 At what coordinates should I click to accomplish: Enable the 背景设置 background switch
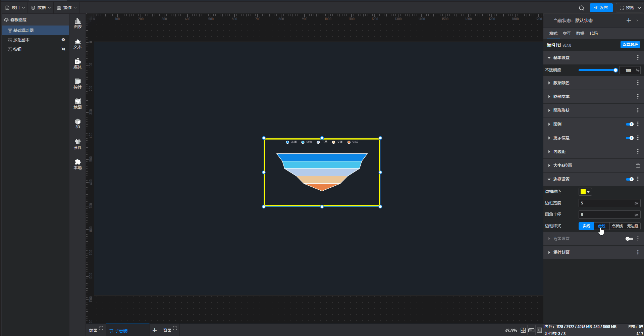click(x=629, y=239)
